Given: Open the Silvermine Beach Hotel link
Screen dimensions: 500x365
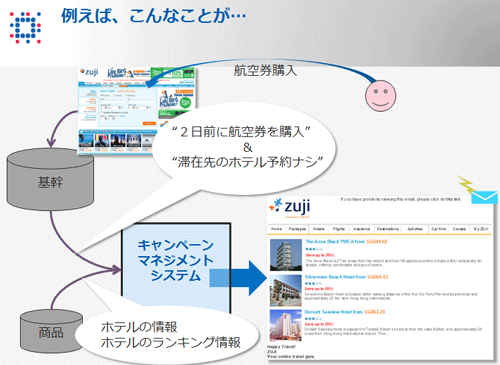Looking at the screenshot, I should click(x=346, y=277).
